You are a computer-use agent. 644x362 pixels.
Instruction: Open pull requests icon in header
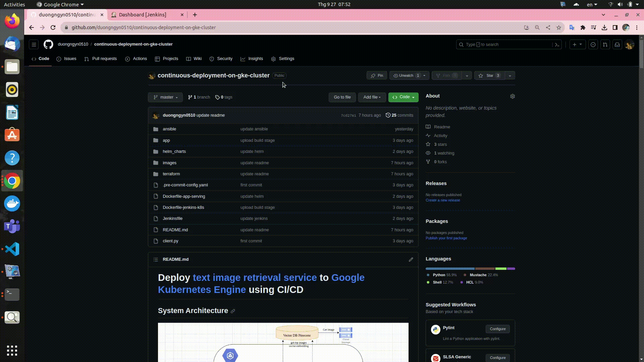click(x=605, y=45)
